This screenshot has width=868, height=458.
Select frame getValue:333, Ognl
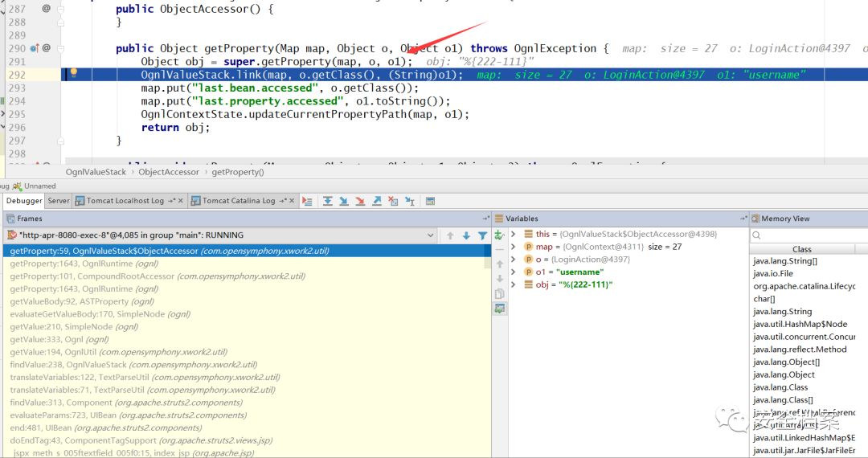tap(247, 339)
